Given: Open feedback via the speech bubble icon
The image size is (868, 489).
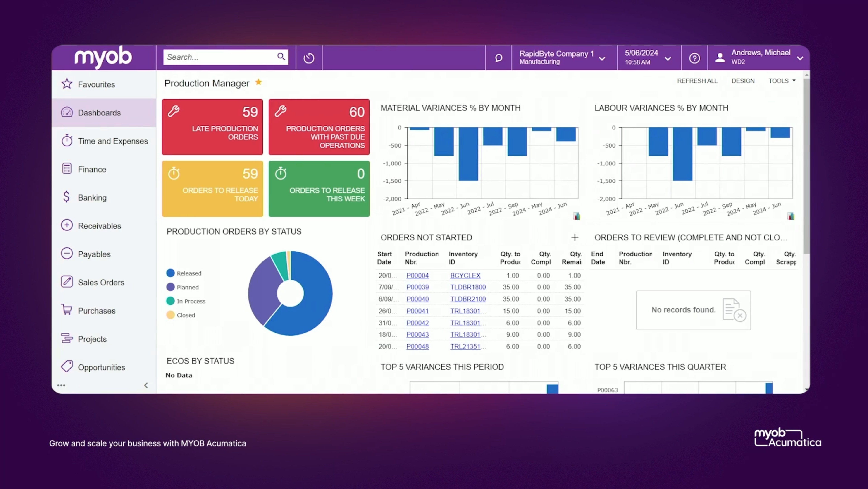Looking at the screenshot, I should click(x=498, y=58).
